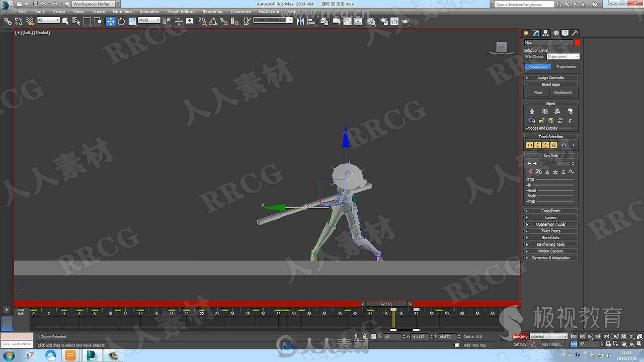Open the Create Selection Set dropdown
This screenshot has width=644, height=362.
(273, 20)
